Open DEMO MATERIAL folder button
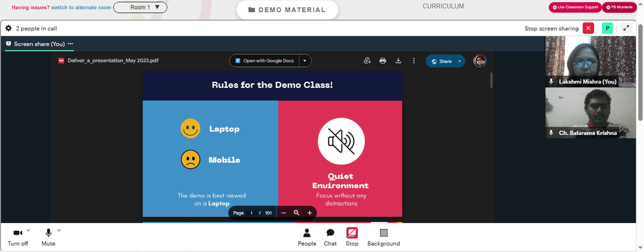This screenshot has height=252, width=644. pos(287,10)
